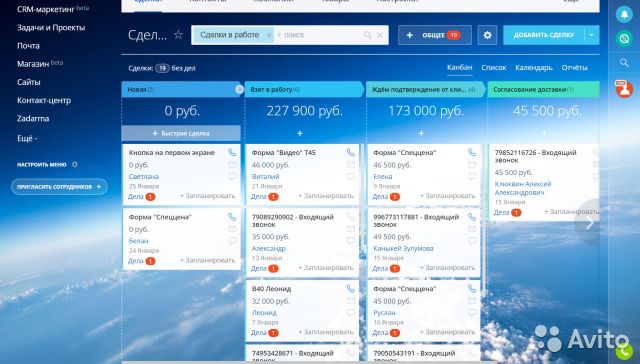Open Контакт-центр in sidebar
640x364 pixels.
(x=44, y=100)
